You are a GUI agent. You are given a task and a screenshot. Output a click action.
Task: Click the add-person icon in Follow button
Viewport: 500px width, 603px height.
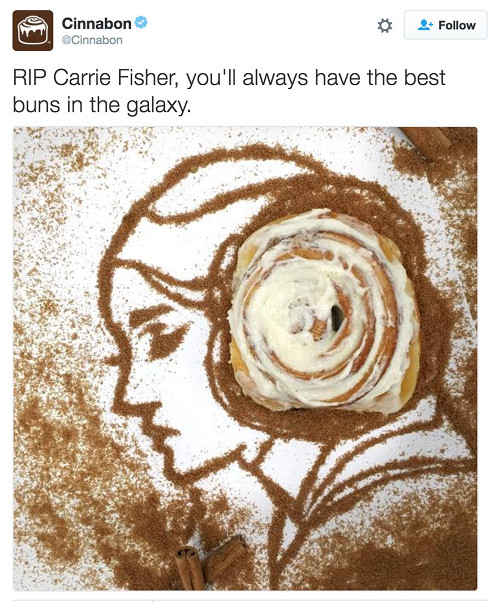[x=425, y=25]
